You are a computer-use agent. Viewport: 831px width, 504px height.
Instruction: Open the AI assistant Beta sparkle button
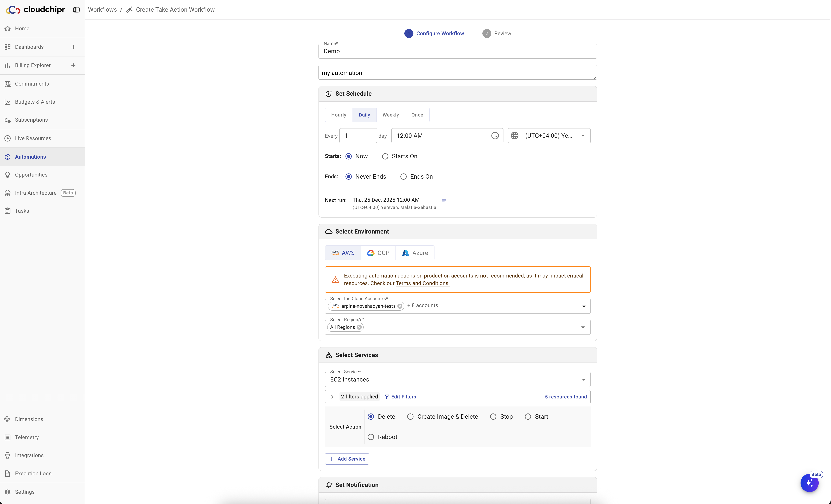[809, 483]
